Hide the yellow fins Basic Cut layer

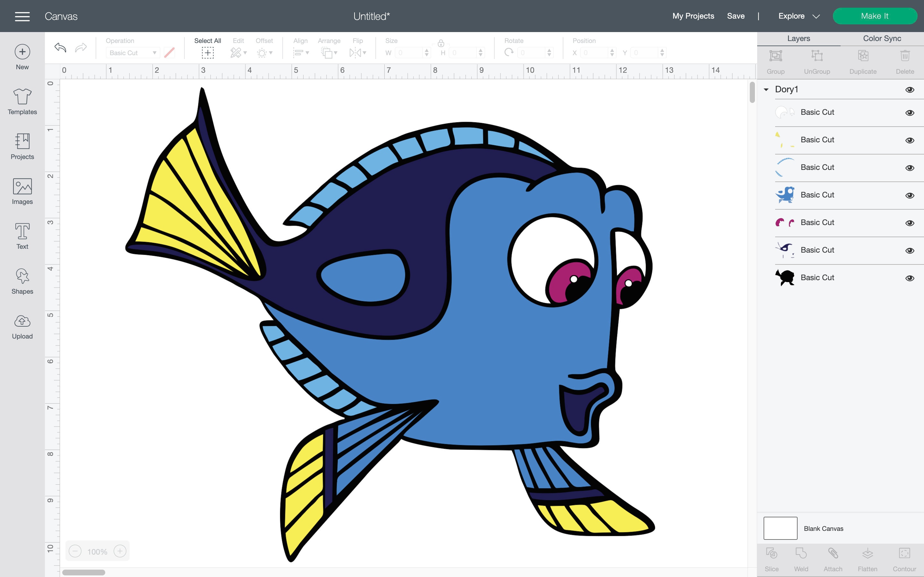pos(910,140)
